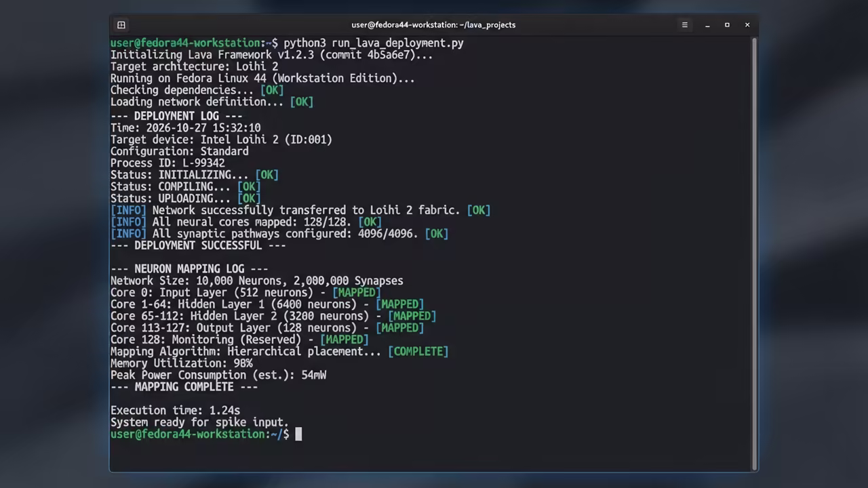Click '--- NEURON MAPPING LOG ---' header
The width and height of the screenshot is (868, 488).
[189, 269]
